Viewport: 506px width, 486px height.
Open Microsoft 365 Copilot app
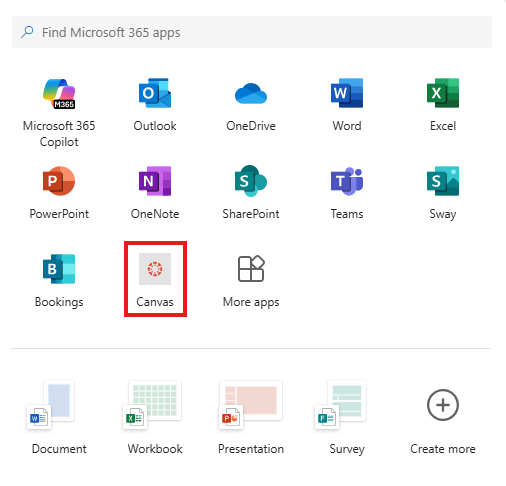click(59, 94)
